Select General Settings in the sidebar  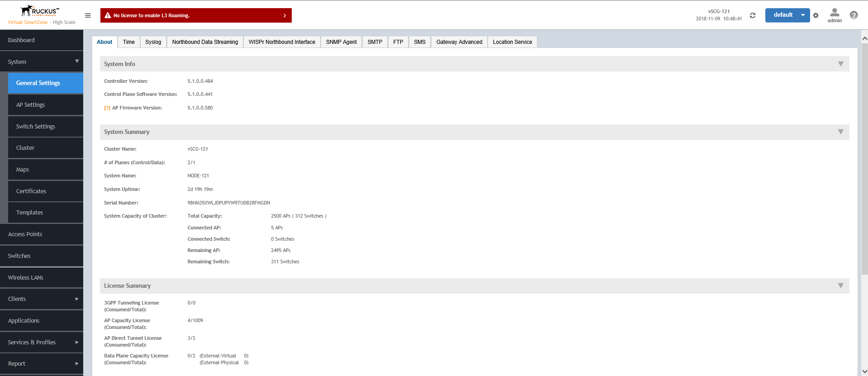point(46,83)
